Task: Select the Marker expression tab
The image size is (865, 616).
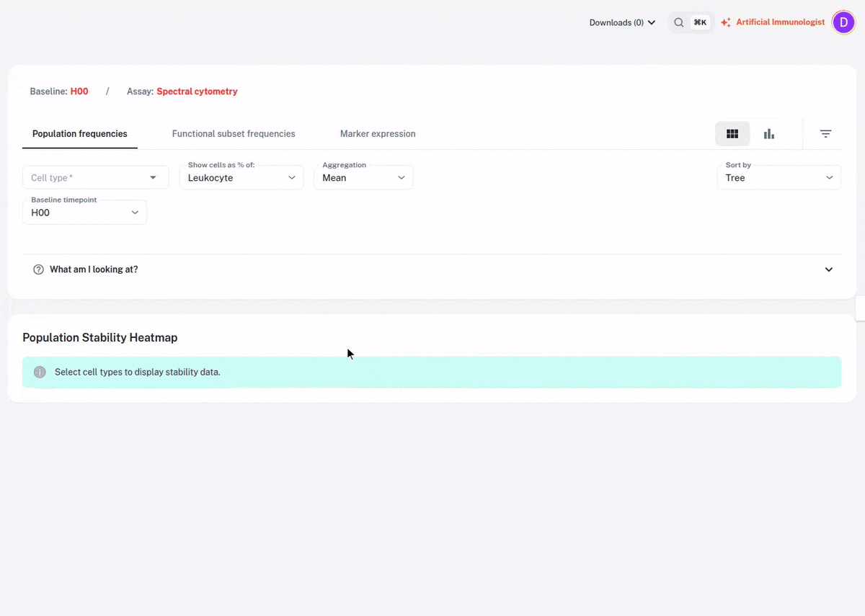Action: pyautogui.click(x=378, y=134)
